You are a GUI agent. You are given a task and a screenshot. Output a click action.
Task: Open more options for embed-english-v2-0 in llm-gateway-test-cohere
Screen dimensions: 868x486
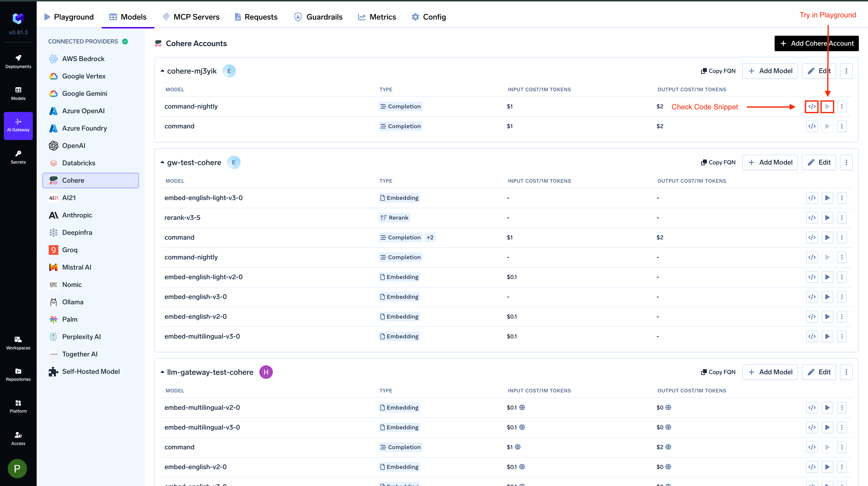pos(842,467)
